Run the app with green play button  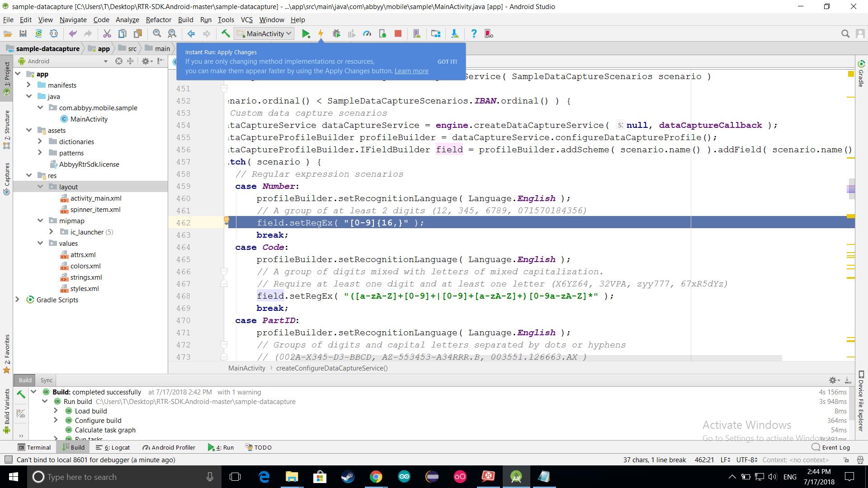pos(306,34)
